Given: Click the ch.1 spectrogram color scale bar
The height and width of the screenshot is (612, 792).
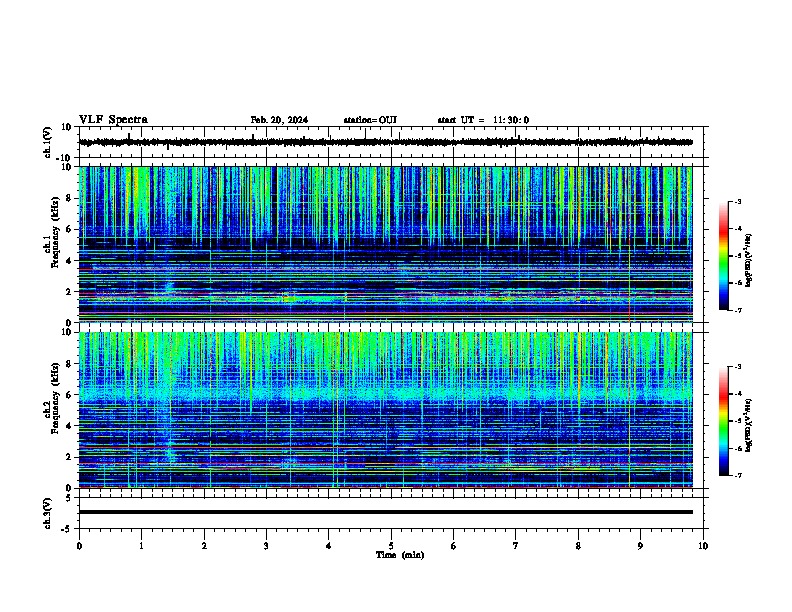Looking at the screenshot, I should pyautogui.click(x=723, y=256).
